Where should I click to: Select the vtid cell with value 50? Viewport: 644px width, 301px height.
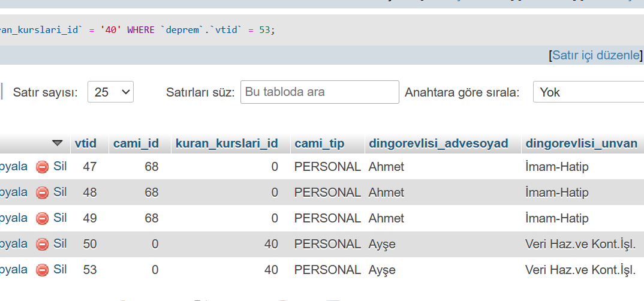coord(89,244)
